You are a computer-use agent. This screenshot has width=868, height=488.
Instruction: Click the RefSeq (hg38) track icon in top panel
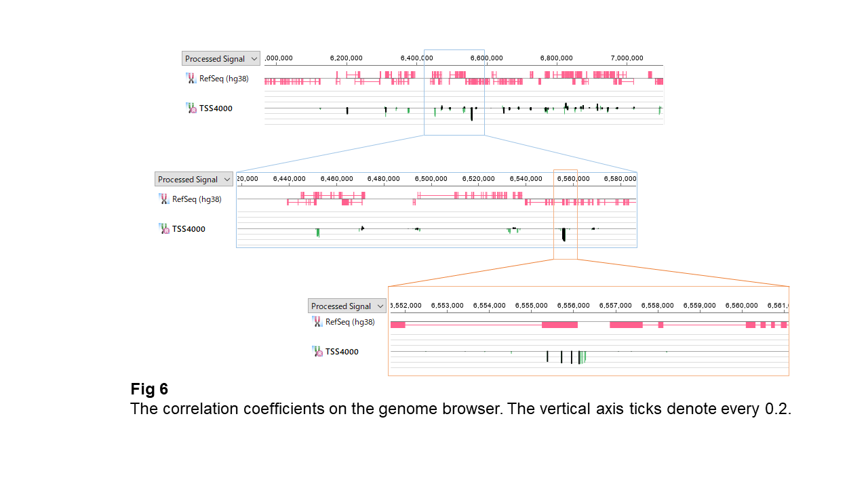click(x=191, y=79)
